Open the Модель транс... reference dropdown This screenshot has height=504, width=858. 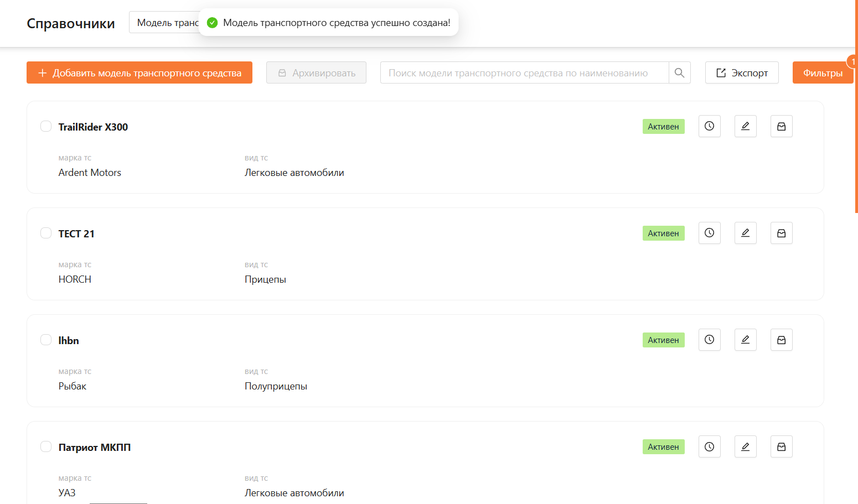tap(165, 23)
